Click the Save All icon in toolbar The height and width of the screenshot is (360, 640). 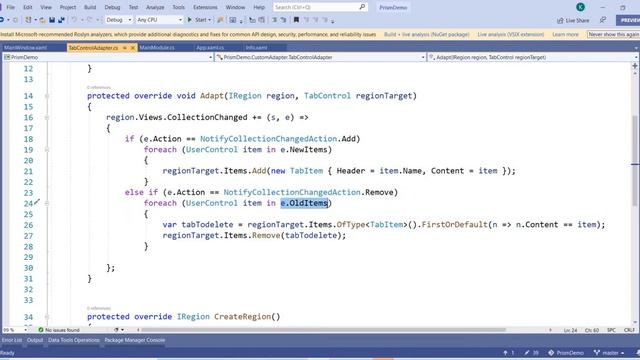pyautogui.click(x=61, y=20)
